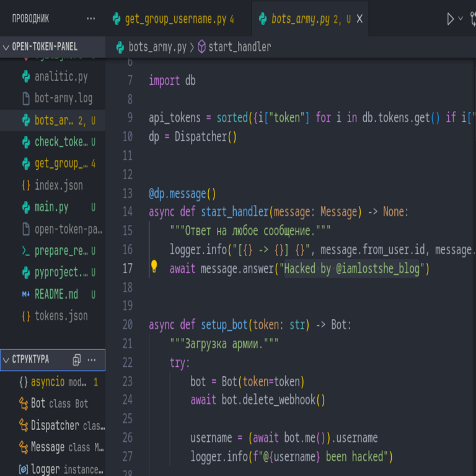
Task: Open the run options dropdown arrow
Action: 461,19
